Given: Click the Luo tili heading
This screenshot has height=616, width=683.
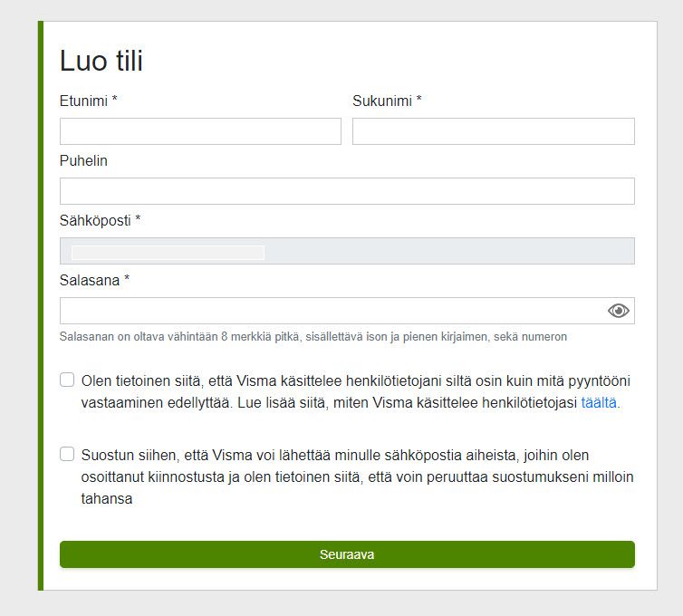Looking at the screenshot, I should coord(101,61).
